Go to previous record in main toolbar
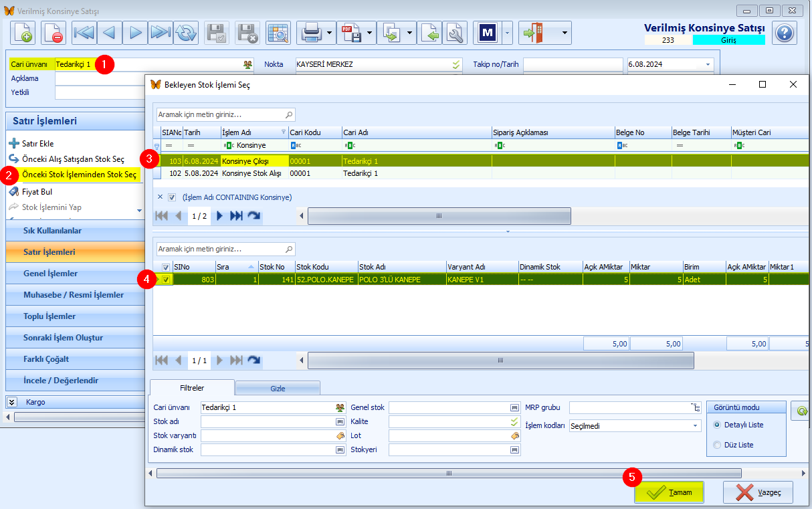 tap(110, 32)
